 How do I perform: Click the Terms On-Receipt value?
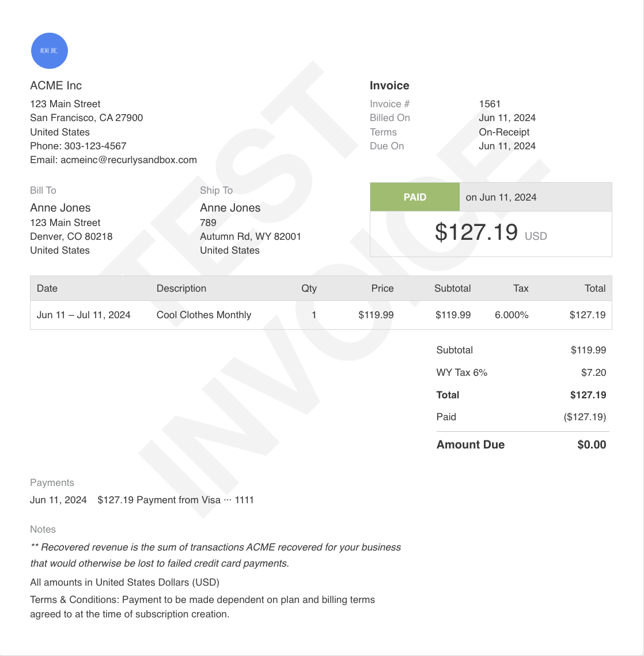pyautogui.click(x=504, y=132)
